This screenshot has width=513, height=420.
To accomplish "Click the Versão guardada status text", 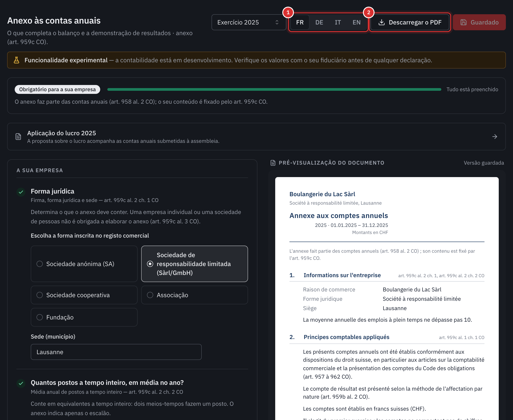I will 484,163.
